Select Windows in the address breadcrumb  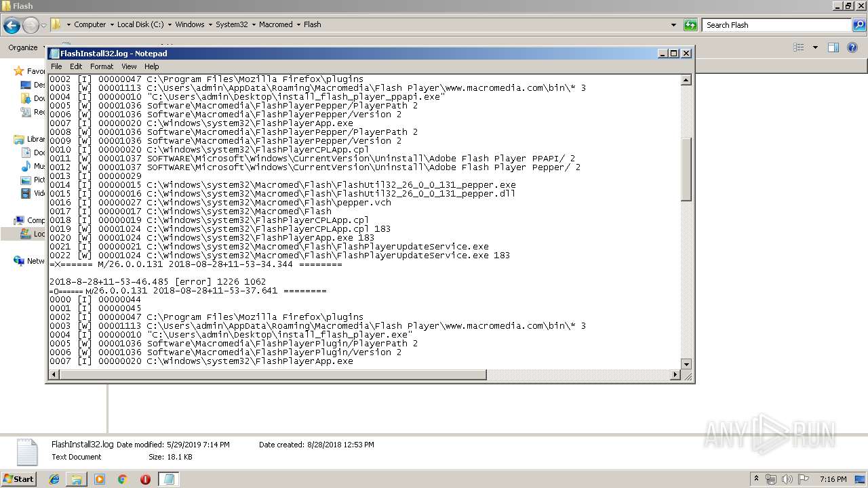[x=190, y=24]
